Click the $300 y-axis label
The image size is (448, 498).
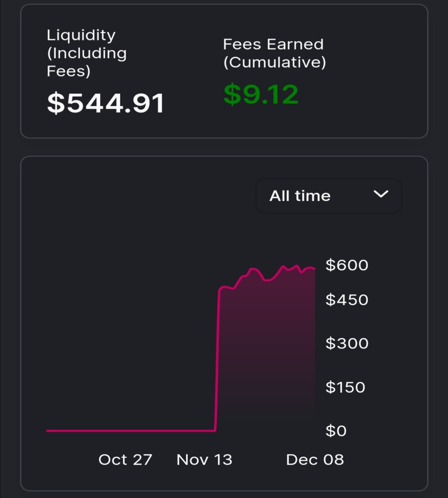(x=347, y=343)
